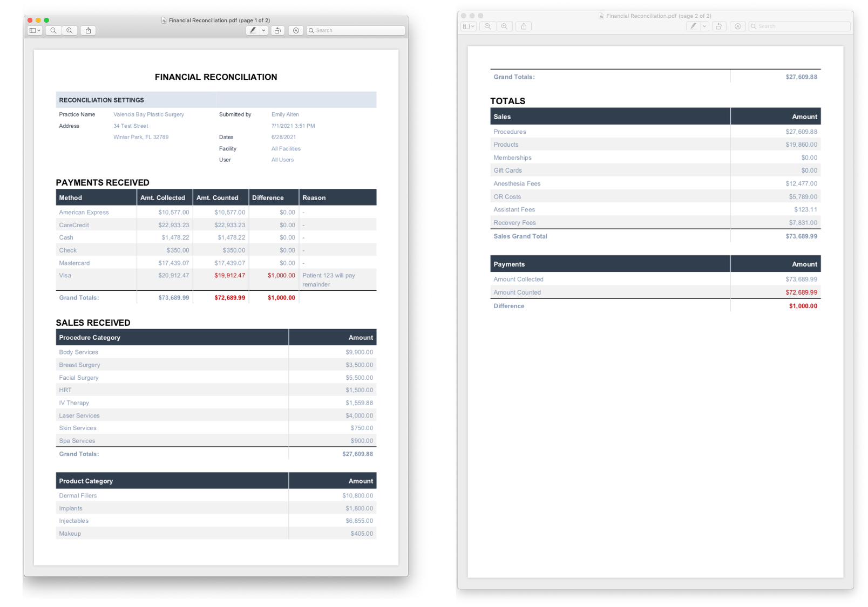
Task: Click PDF file icon in page 1 title
Action: pyautogui.click(x=164, y=21)
